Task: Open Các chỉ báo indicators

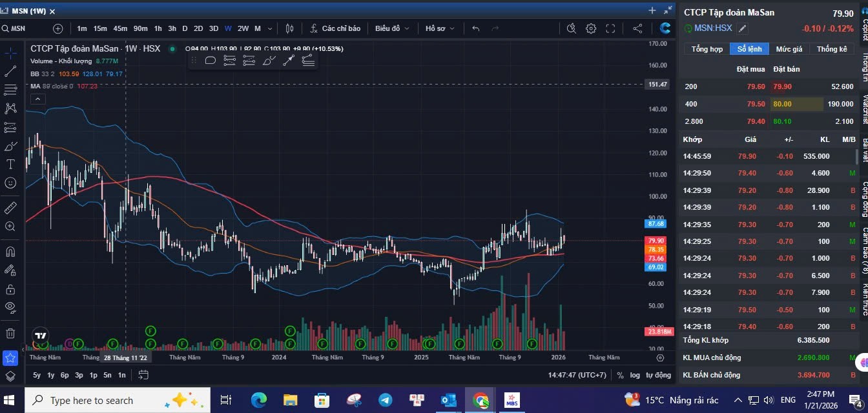Action: tap(335, 28)
